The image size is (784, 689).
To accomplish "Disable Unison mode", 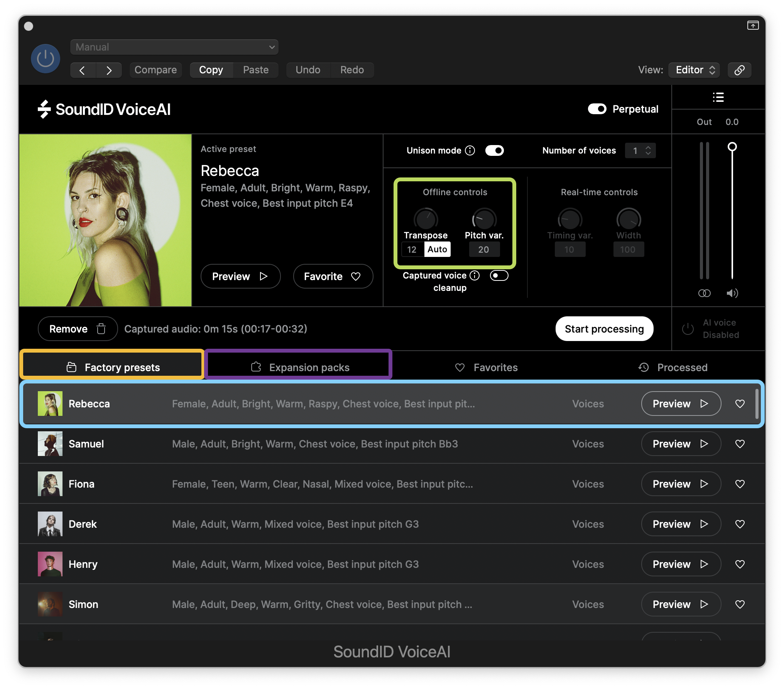I will [x=495, y=150].
